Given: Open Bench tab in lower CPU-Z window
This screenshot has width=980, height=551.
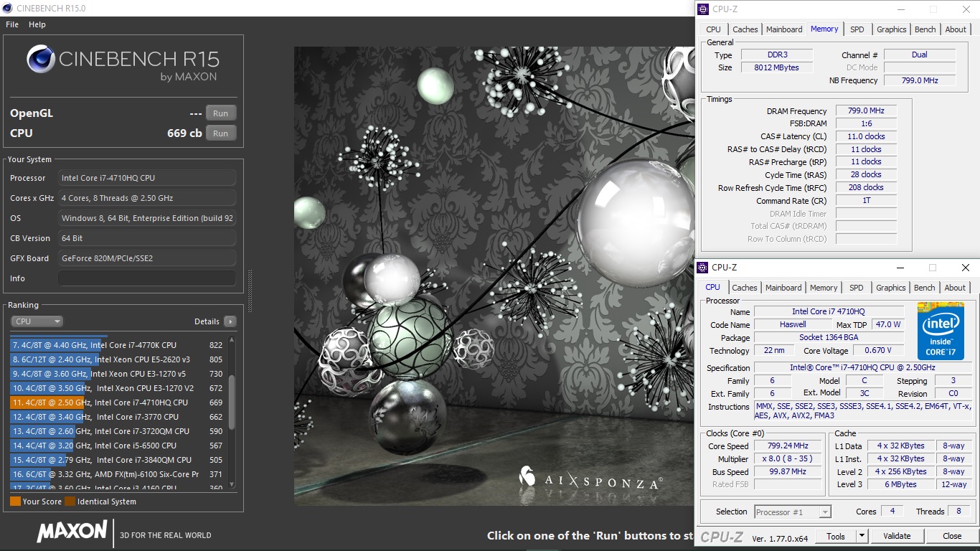Looking at the screenshot, I should (x=925, y=288).
